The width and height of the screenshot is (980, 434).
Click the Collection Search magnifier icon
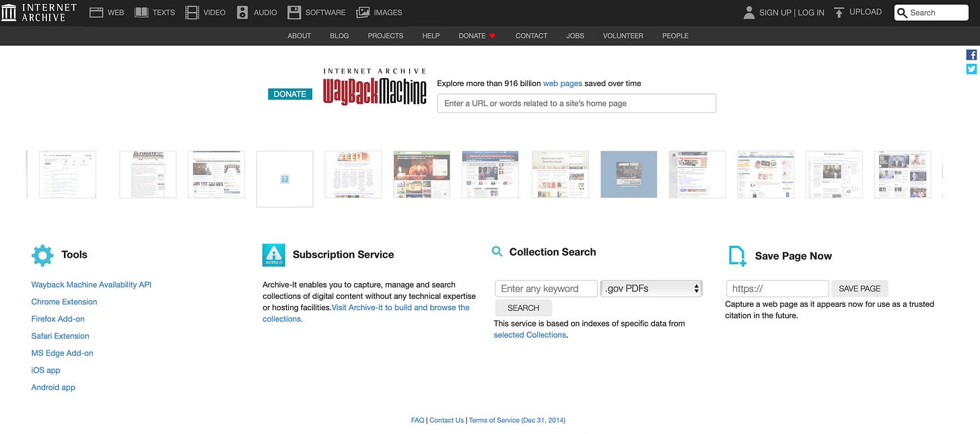497,252
